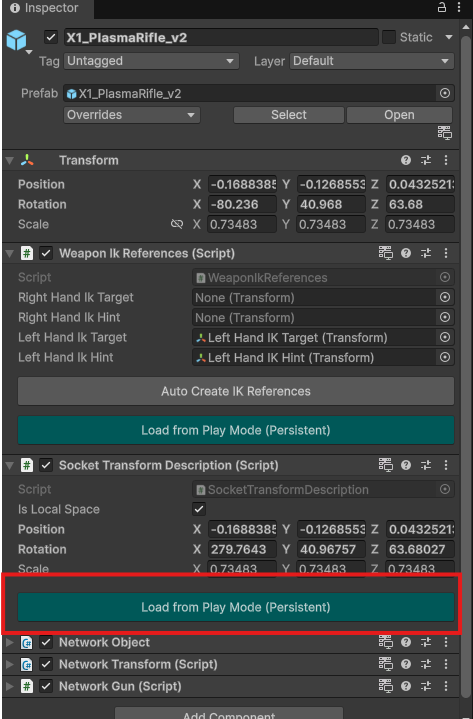This screenshot has width=473, height=719.
Task: Open the Layer dropdown showing Default
Action: [372, 61]
